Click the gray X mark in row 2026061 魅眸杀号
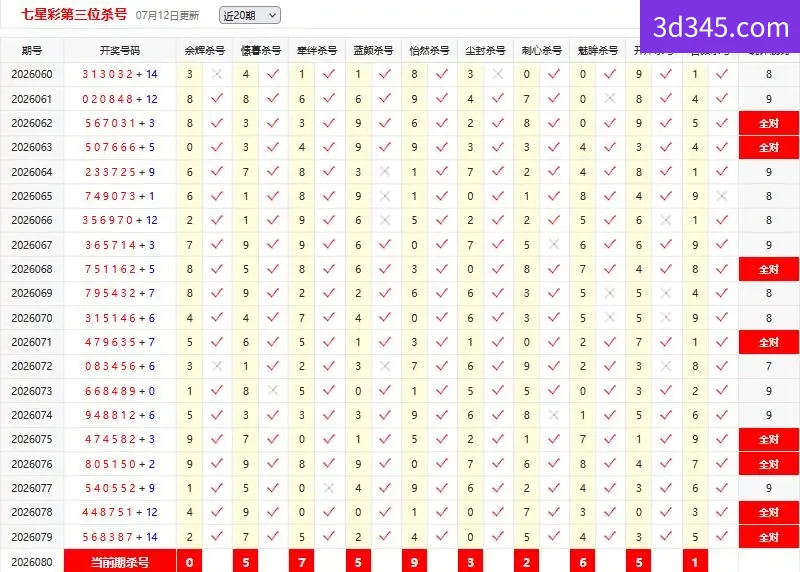 [x=610, y=98]
